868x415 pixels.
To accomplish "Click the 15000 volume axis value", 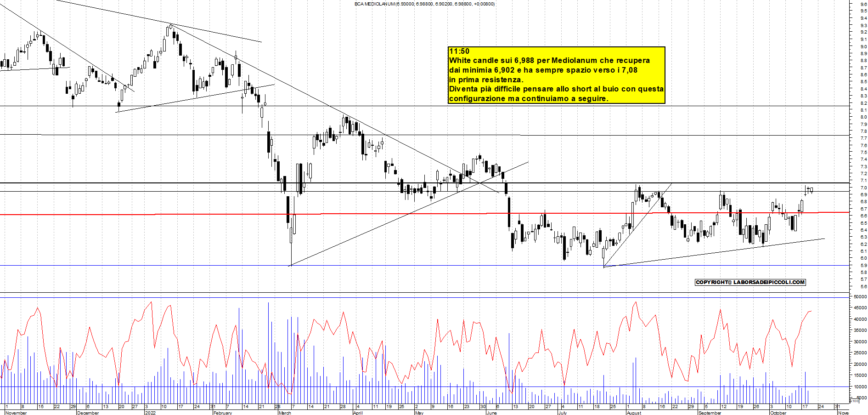I will coord(860,375).
